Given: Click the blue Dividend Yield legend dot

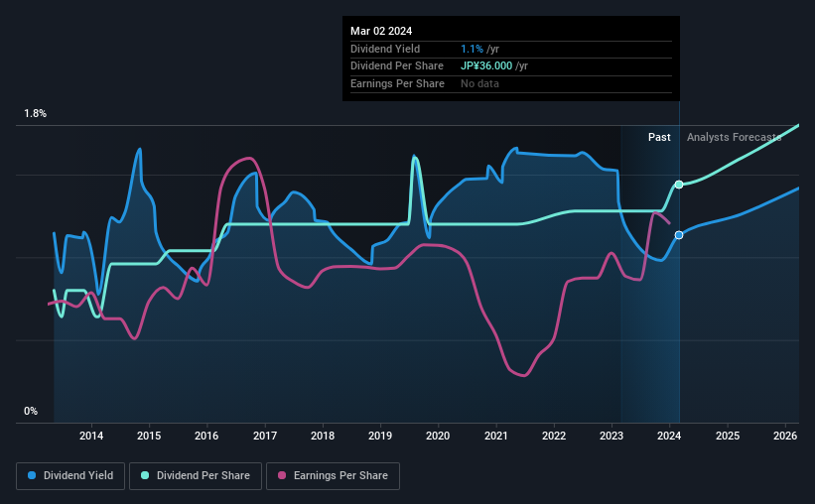Looking at the screenshot, I should point(32,475).
